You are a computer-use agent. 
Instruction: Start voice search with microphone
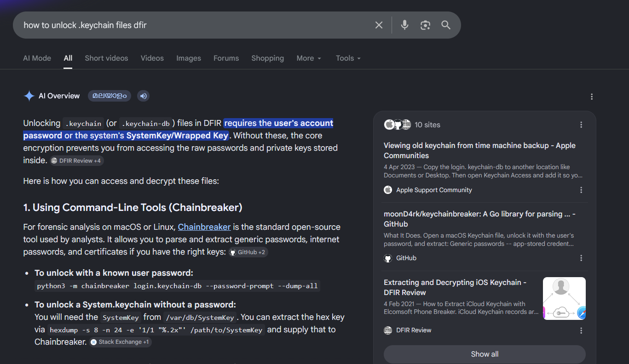click(x=404, y=25)
